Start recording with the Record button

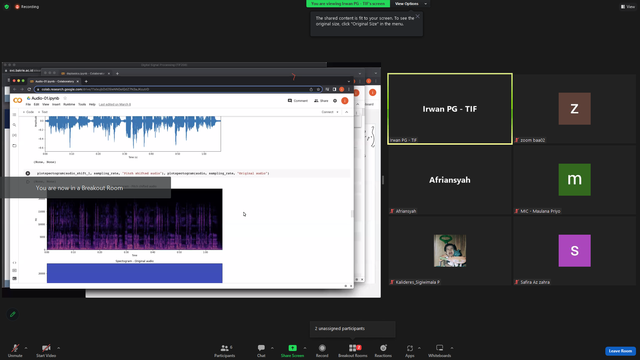point(322,350)
